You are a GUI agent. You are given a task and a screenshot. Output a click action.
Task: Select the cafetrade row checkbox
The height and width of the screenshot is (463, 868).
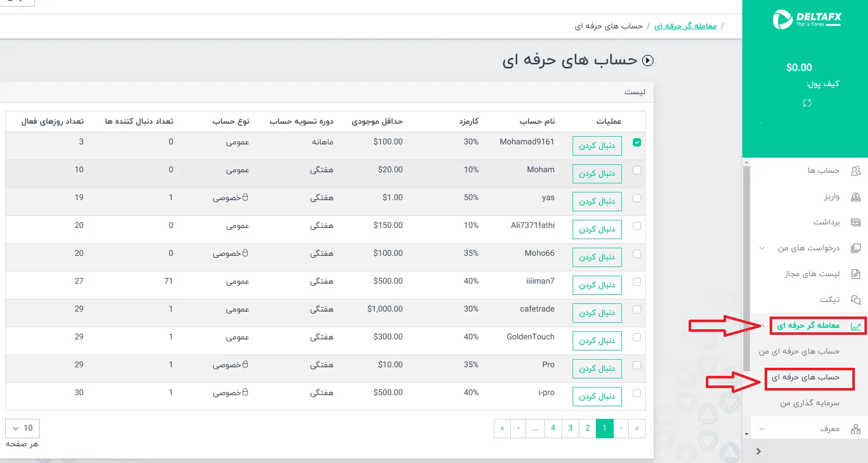637,310
